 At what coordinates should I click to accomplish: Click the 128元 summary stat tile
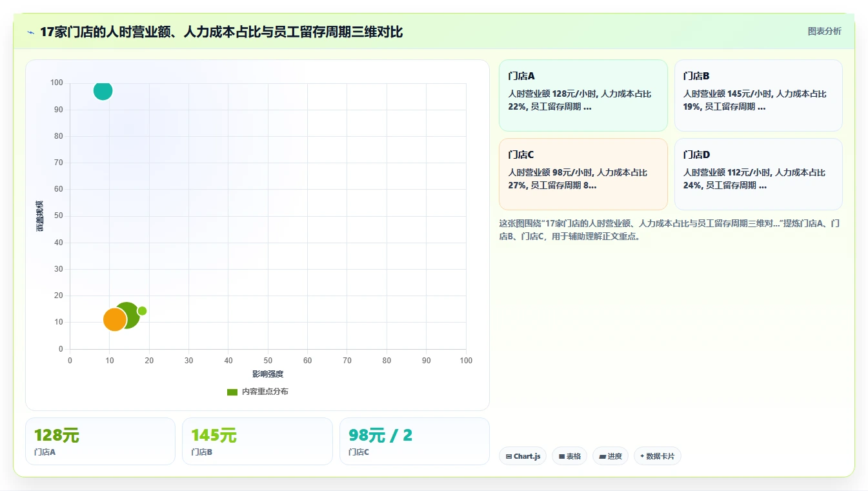[x=100, y=441]
